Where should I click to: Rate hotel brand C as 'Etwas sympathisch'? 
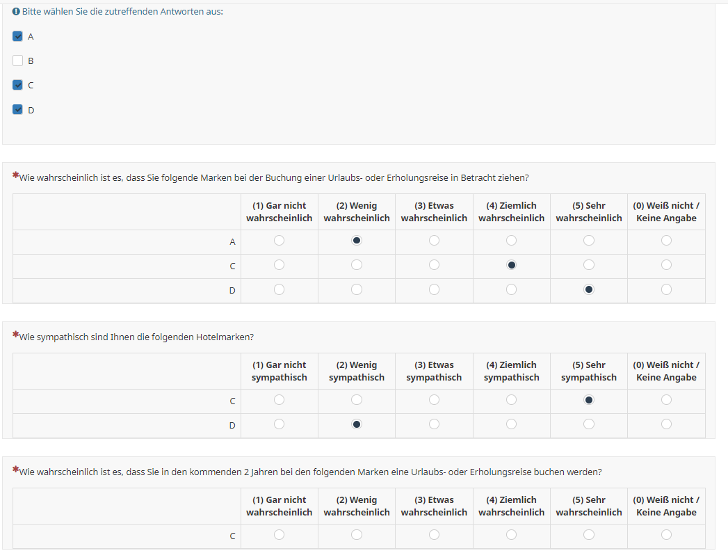(434, 400)
